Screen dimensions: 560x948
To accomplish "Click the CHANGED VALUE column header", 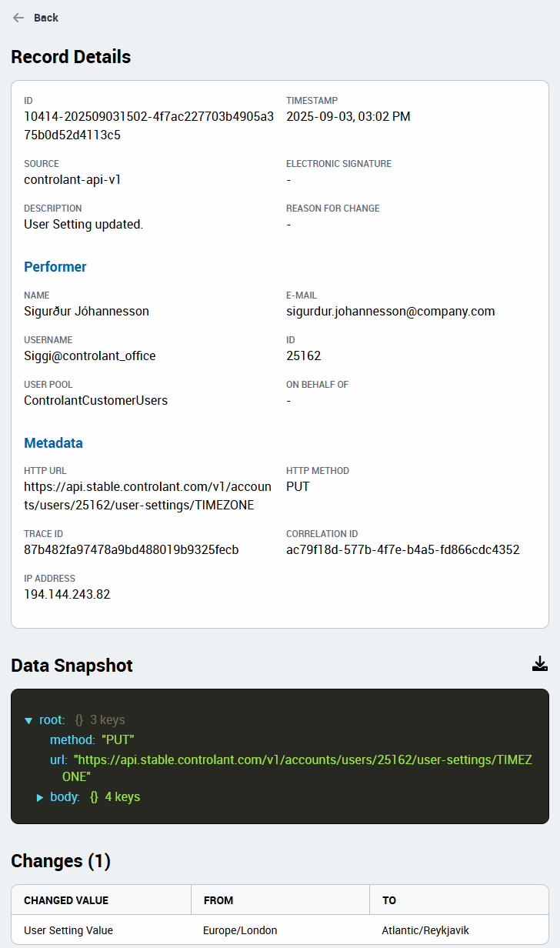I will point(68,900).
